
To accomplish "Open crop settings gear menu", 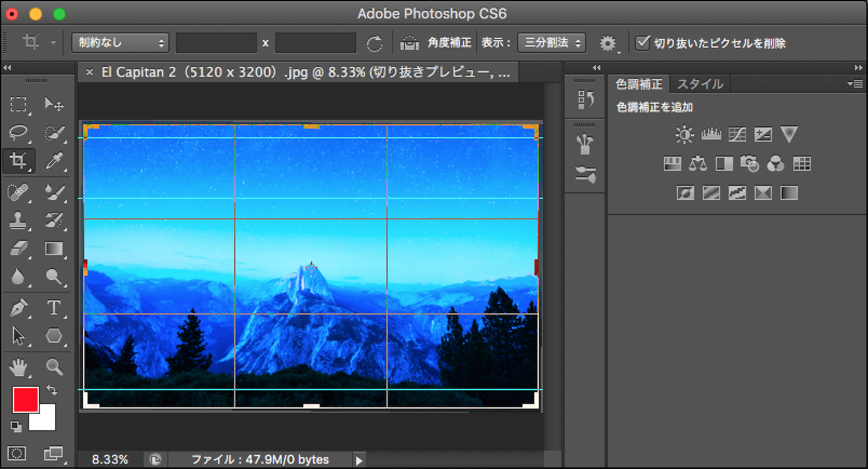I will [608, 43].
